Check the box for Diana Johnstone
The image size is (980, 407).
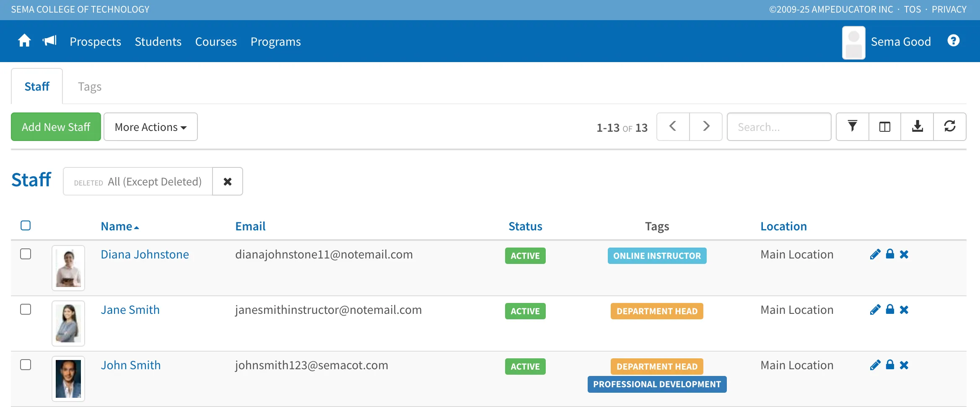point(26,254)
